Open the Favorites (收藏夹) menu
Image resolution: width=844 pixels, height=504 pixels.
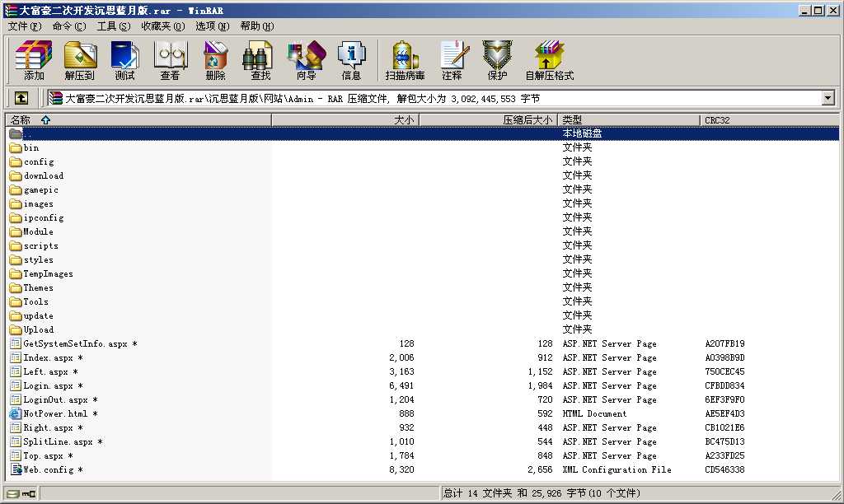coord(162,26)
